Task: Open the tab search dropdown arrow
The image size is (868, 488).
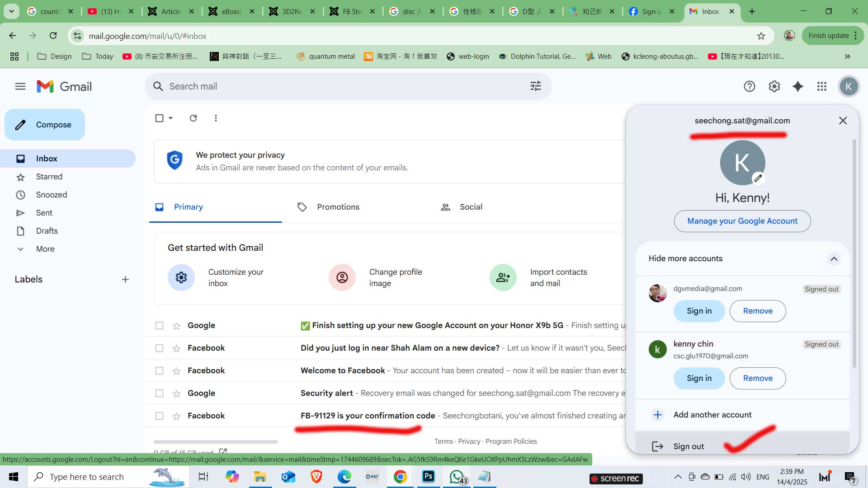Action: coord(11,11)
